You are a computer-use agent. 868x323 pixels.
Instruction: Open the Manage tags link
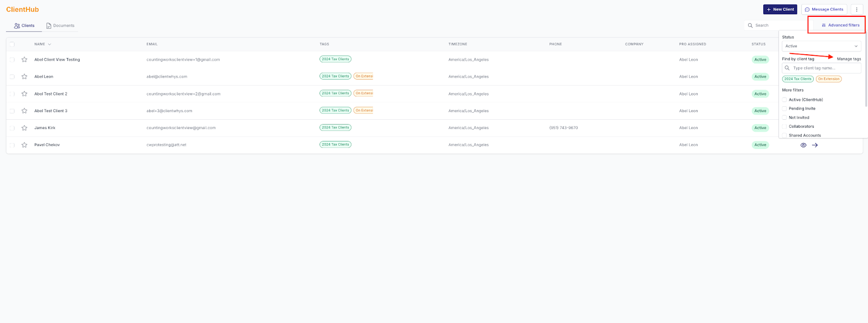pyautogui.click(x=848, y=59)
